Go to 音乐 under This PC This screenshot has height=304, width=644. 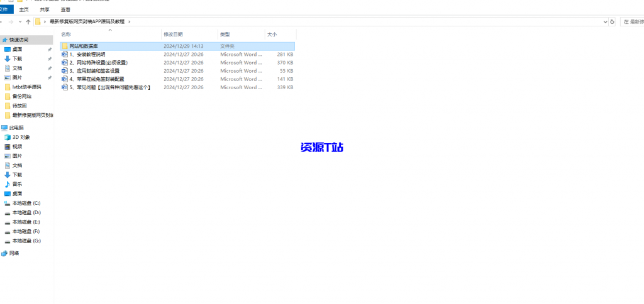pyautogui.click(x=17, y=184)
